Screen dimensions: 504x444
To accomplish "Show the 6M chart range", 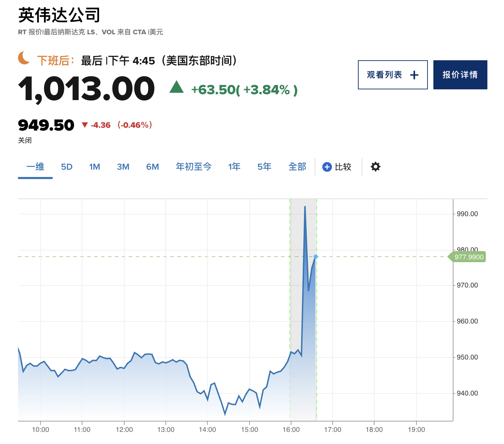I will (x=152, y=167).
